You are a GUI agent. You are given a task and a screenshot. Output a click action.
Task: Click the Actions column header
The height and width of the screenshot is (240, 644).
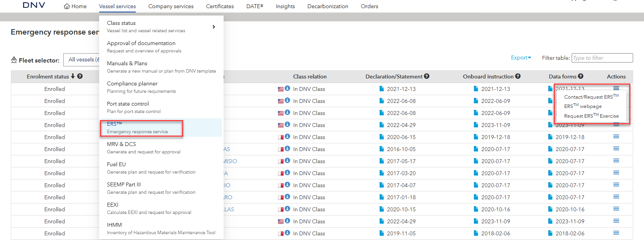tap(616, 77)
